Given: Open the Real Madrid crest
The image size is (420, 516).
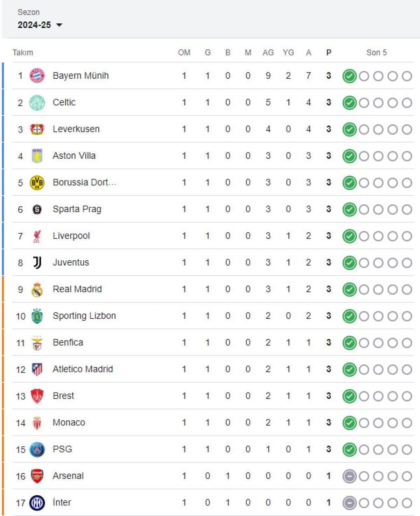Looking at the screenshot, I should (x=37, y=289).
